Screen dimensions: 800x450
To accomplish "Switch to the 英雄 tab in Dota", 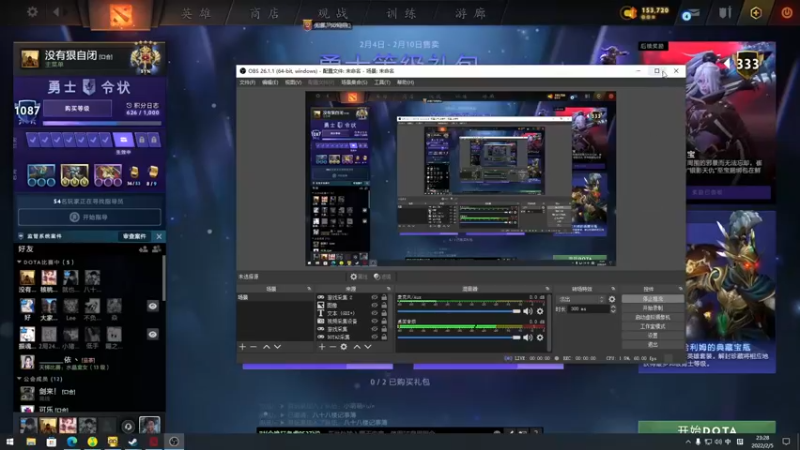I will pyautogui.click(x=196, y=13).
